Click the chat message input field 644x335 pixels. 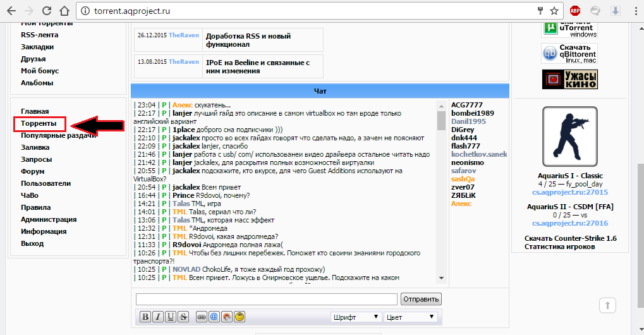pyautogui.click(x=267, y=299)
